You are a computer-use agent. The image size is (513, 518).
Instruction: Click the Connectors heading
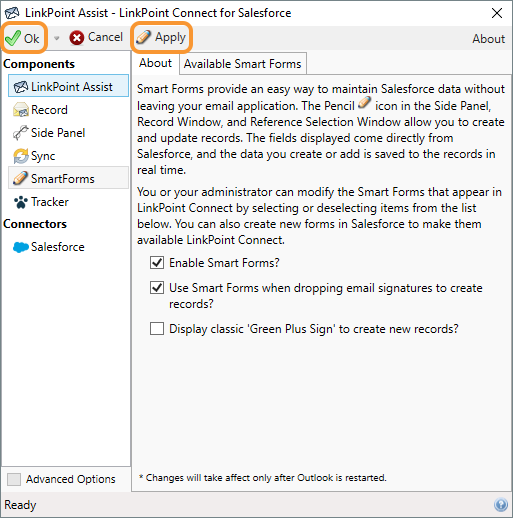[x=35, y=224]
